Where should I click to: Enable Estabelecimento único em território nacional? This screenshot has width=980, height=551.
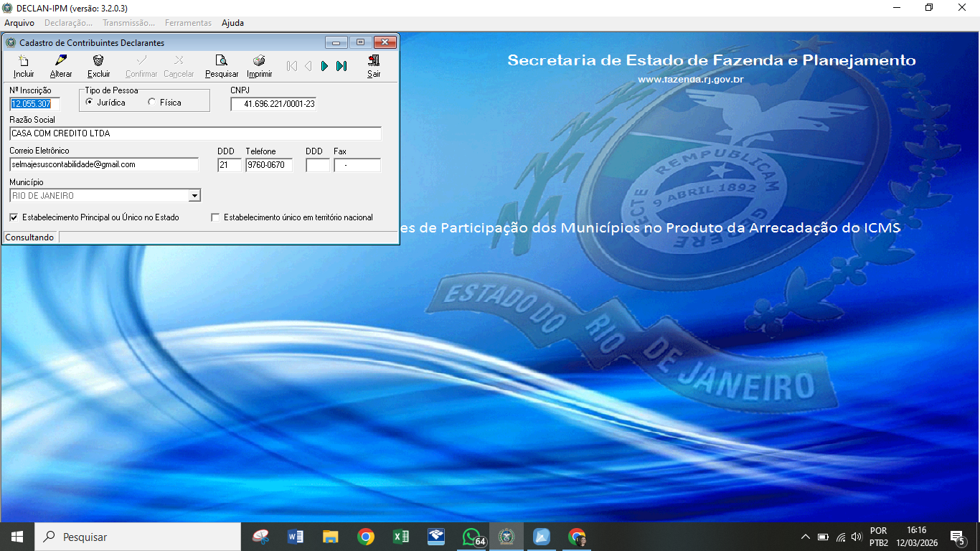click(215, 217)
